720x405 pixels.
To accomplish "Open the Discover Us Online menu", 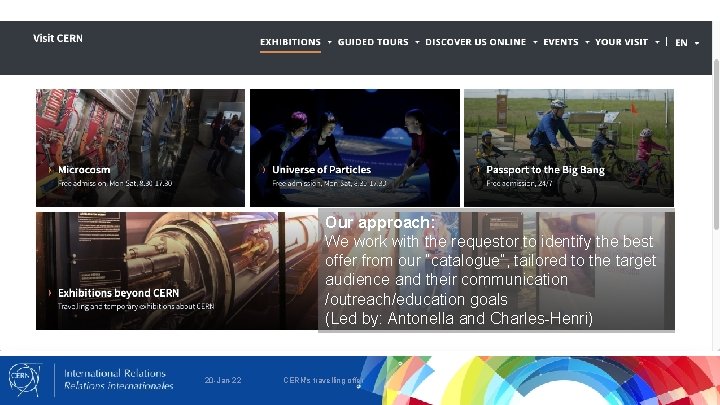I will (x=475, y=42).
